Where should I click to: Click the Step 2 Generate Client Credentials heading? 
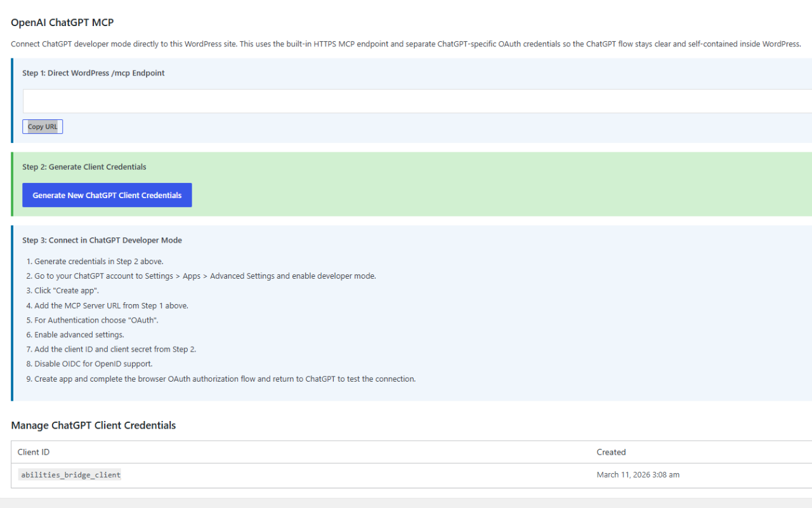coord(84,167)
